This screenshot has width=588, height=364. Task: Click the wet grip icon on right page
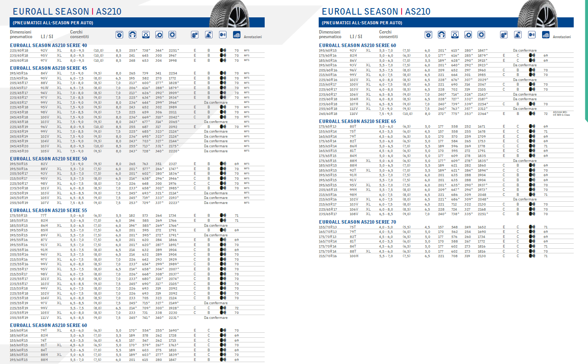(x=518, y=35)
